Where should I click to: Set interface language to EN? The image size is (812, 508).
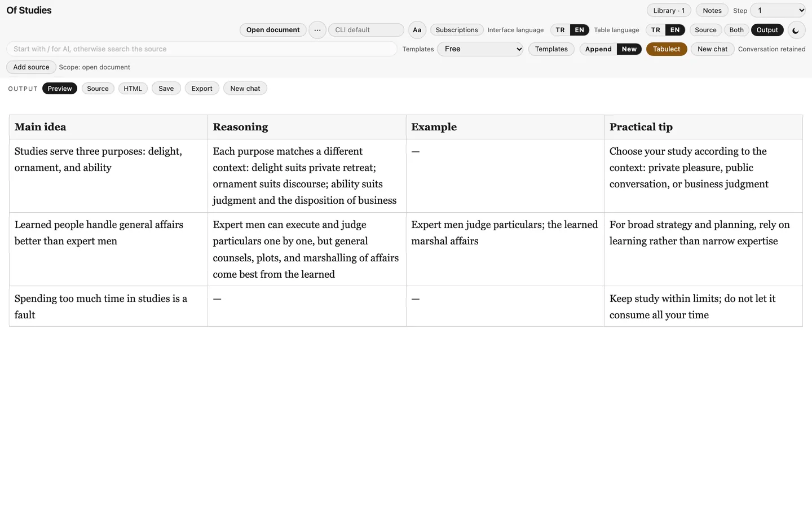579,30
